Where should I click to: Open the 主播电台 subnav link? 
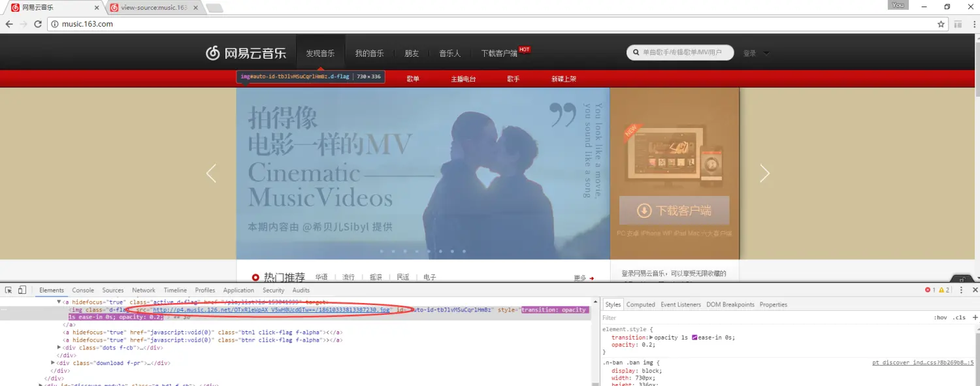[x=463, y=78]
